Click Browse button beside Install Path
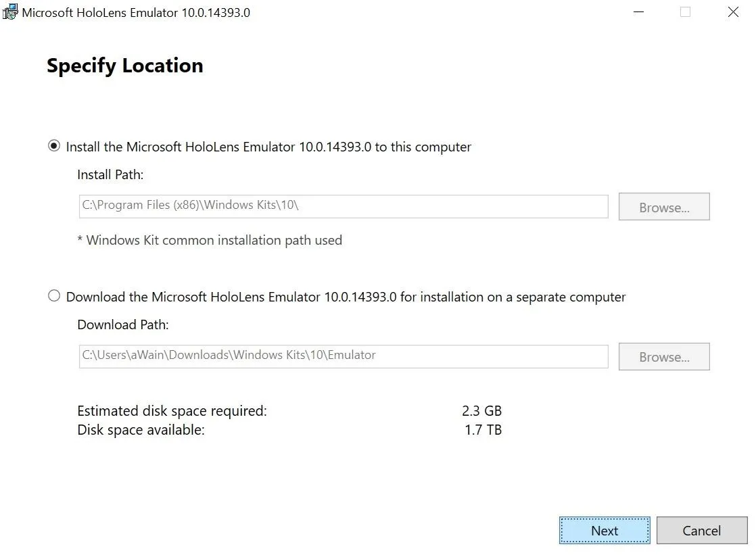756x555 pixels. click(x=664, y=206)
